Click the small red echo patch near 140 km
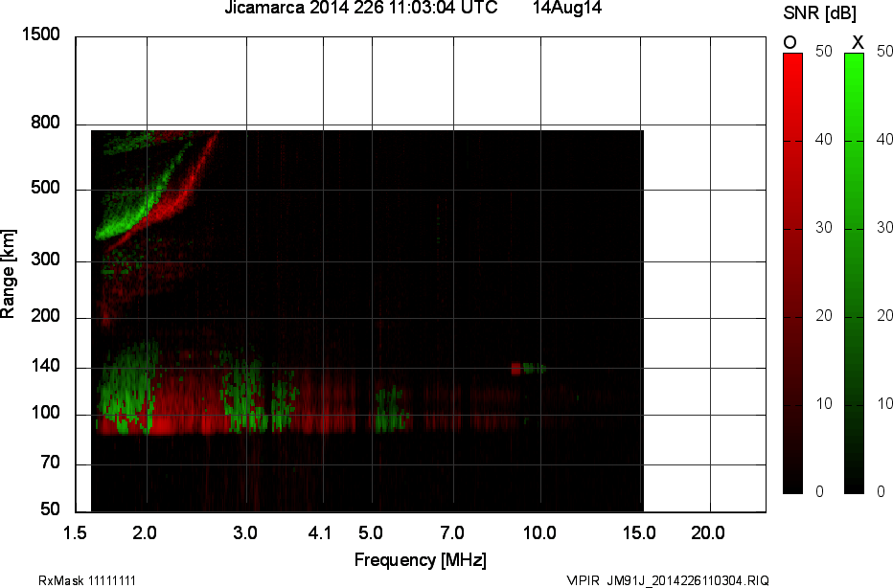This screenshot has height=588, width=893. [516, 369]
